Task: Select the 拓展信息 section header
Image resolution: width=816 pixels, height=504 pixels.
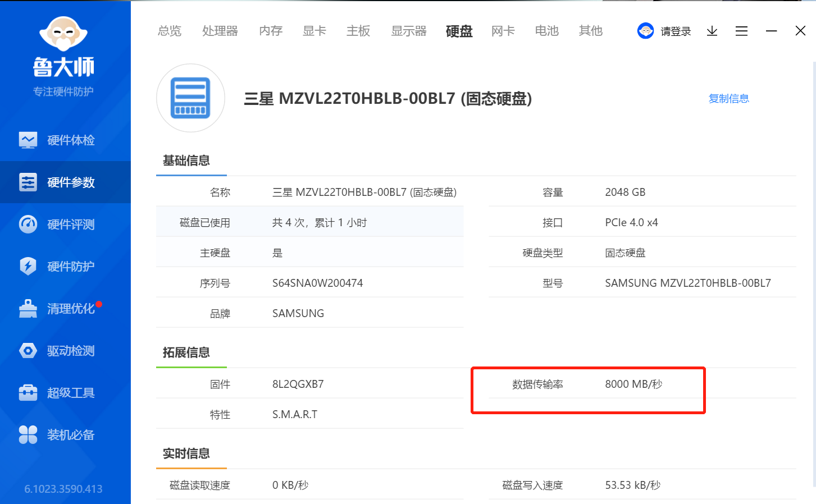Action: pyautogui.click(x=186, y=352)
